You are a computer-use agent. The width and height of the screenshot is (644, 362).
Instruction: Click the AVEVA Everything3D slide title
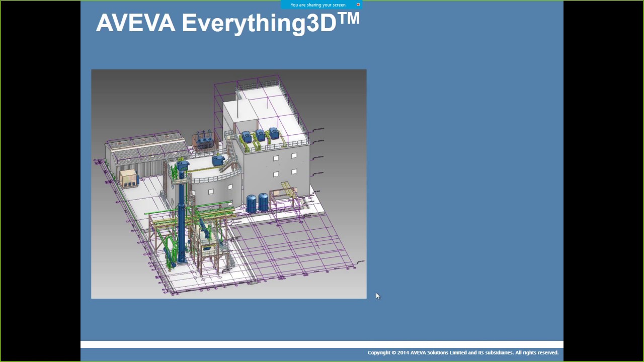[x=228, y=23]
